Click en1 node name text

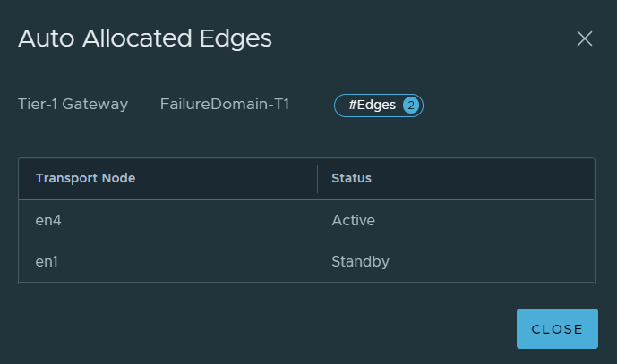(x=47, y=262)
